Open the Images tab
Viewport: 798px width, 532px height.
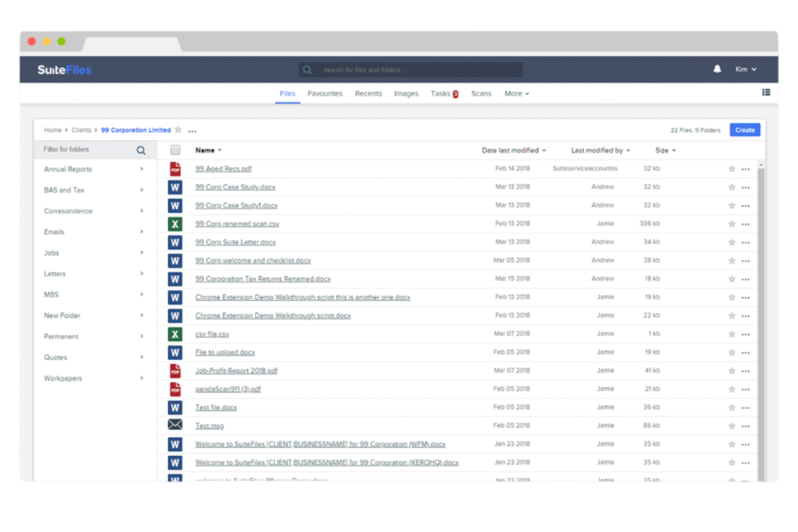(x=406, y=93)
